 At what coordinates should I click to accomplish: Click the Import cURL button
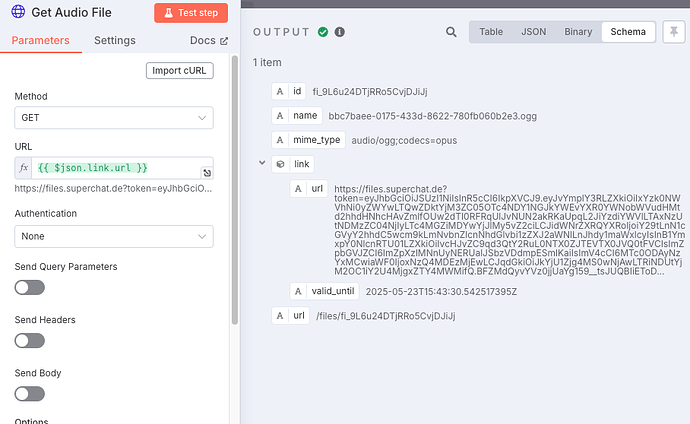point(180,70)
